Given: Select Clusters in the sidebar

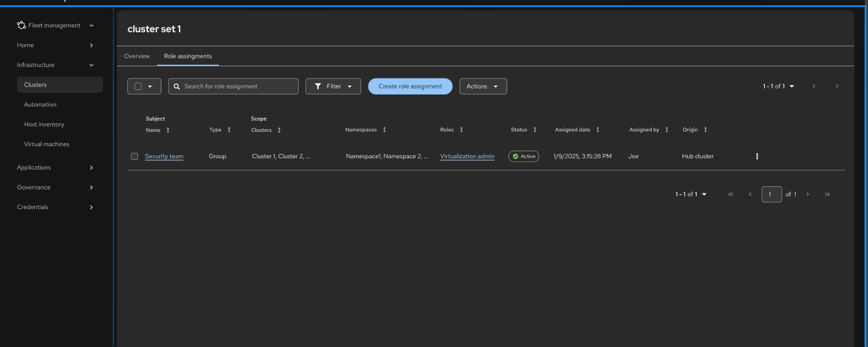Looking at the screenshot, I should coord(60,85).
